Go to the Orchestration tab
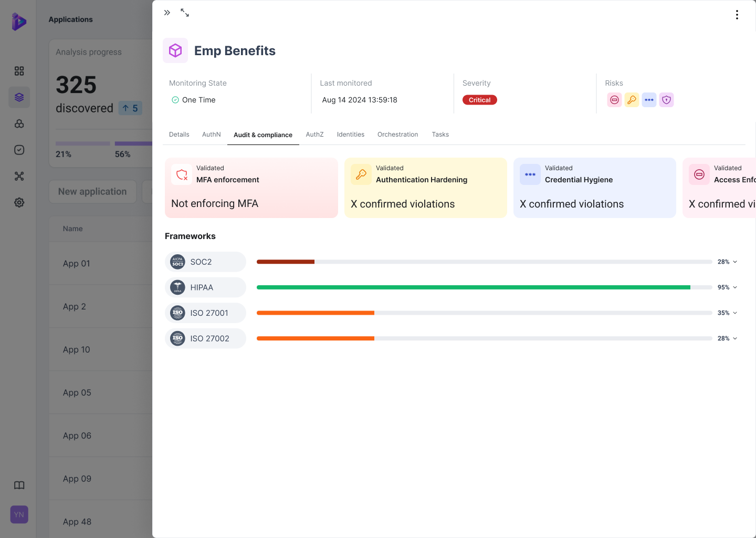 tap(397, 134)
